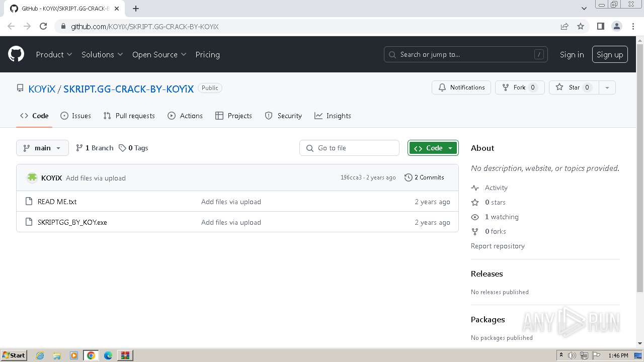Open File Explorer from taskbar
The width and height of the screenshot is (644, 362).
pyautogui.click(x=57, y=355)
